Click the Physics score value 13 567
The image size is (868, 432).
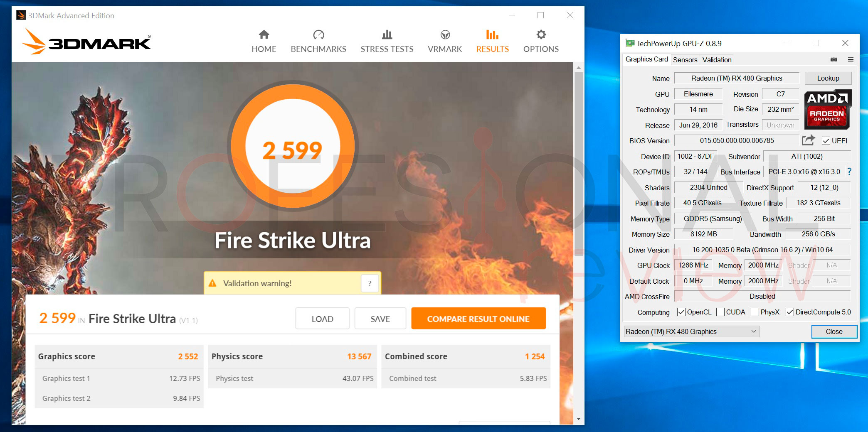359,356
